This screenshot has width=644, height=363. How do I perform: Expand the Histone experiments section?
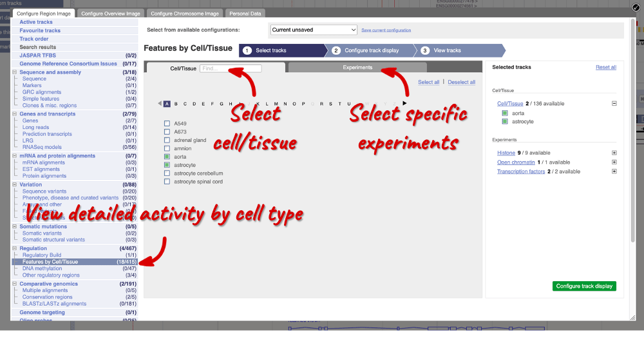point(614,153)
